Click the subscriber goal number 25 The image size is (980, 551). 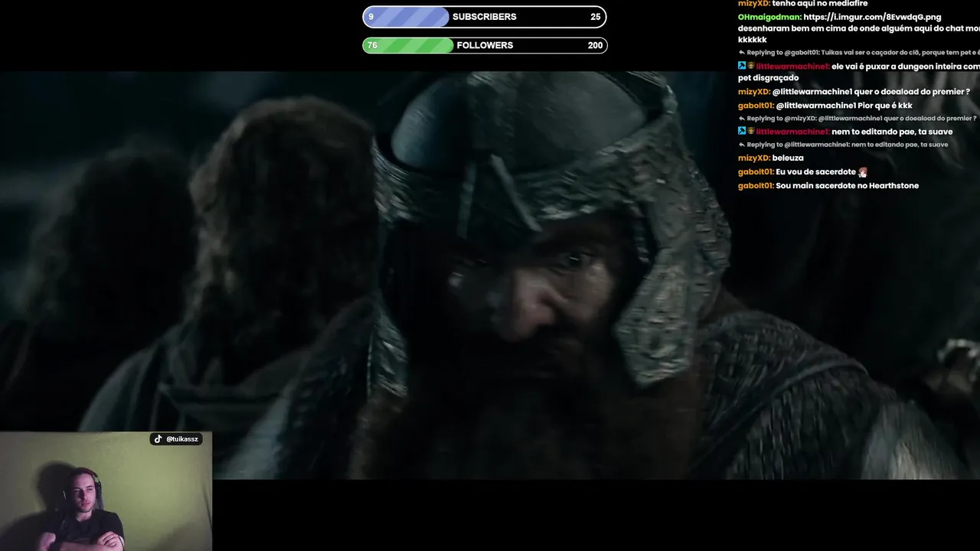pyautogui.click(x=595, y=17)
